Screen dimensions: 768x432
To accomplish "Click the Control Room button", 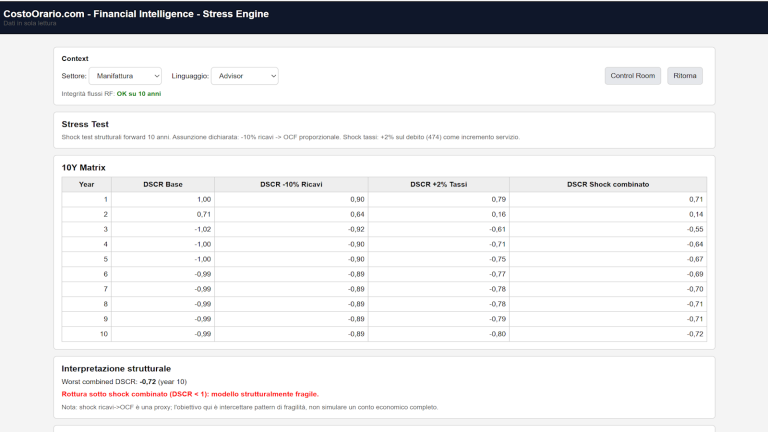I will 633,76.
